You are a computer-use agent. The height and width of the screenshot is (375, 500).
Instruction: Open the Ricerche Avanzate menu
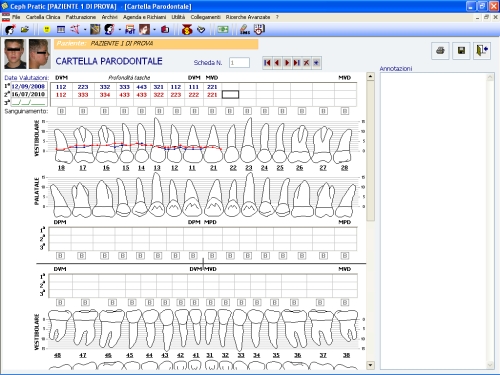pos(248,17)
